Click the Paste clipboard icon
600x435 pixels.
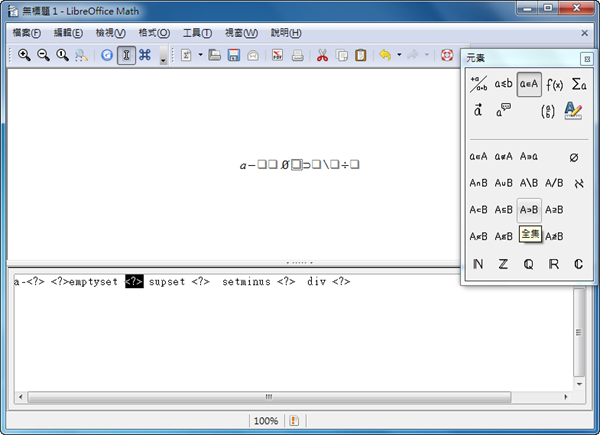360,55
